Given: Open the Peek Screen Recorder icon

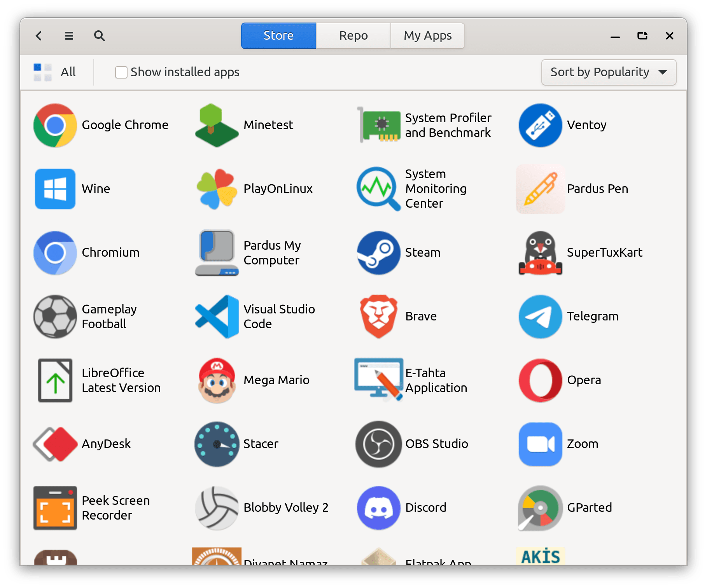Looking at the screenshot, I should tap(55, 508).
